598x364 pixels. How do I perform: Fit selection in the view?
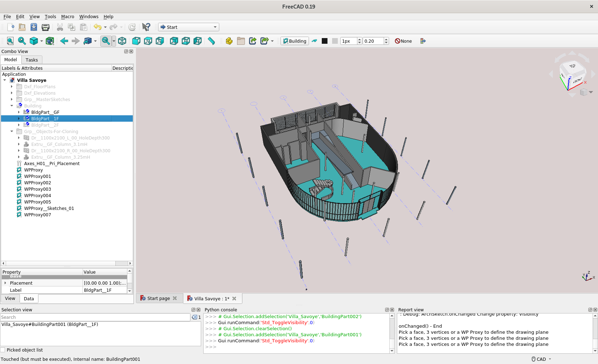click(x=22, y=41)
